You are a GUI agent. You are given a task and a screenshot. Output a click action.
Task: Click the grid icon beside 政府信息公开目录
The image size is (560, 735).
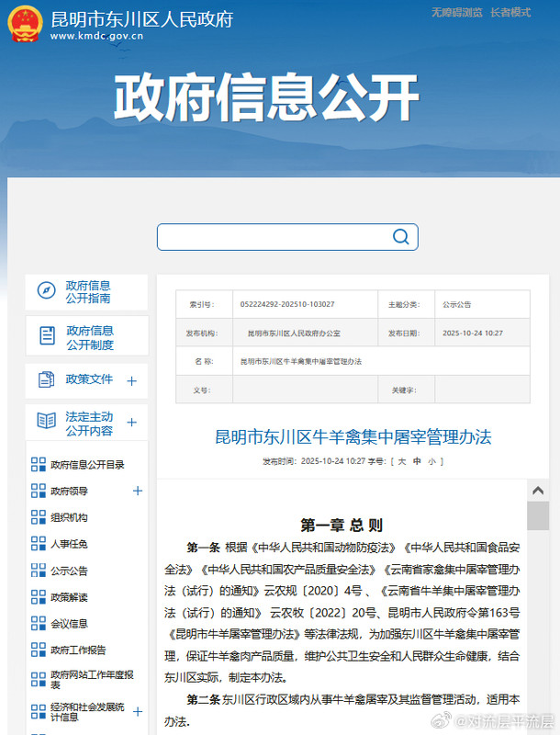pos(39,465)
